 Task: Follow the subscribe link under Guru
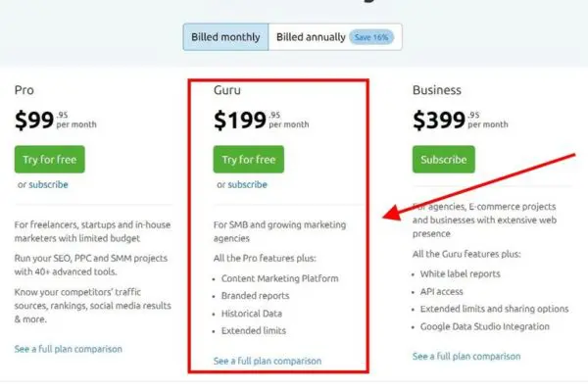coord(247,184)
